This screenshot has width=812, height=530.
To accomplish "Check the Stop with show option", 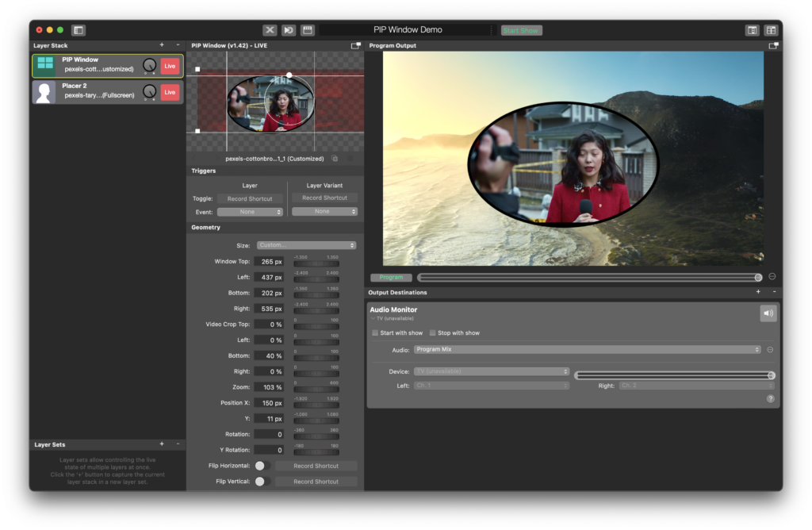I will pos(431,332).
